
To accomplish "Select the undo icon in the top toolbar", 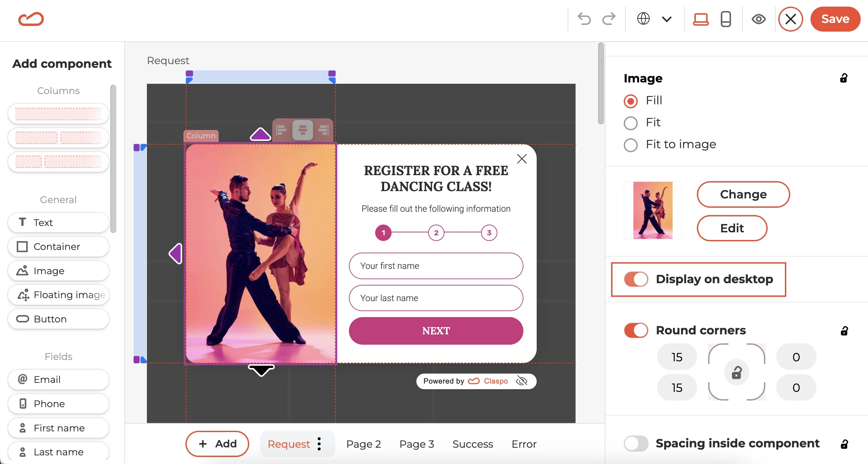I will [x=584, y=19].
